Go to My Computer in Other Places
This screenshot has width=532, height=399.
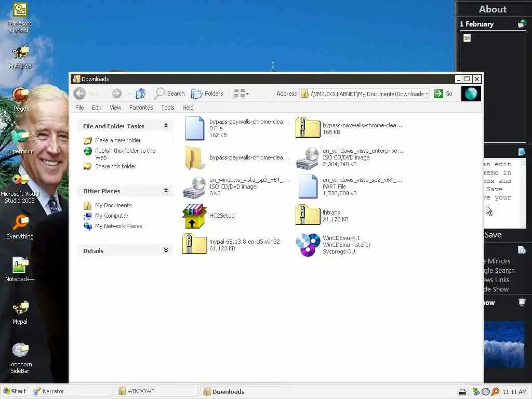click(x=112, y=216)
